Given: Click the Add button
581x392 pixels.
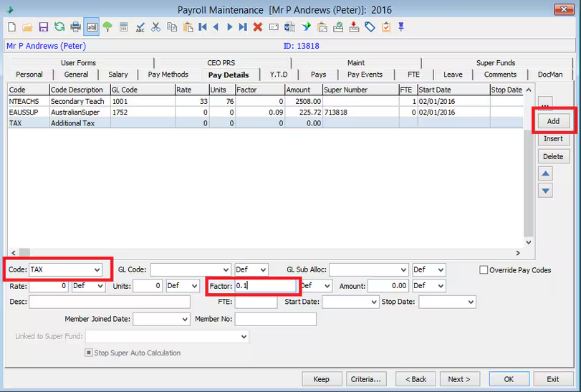Looking at the screenshot, I should click(x=554, y=121).
